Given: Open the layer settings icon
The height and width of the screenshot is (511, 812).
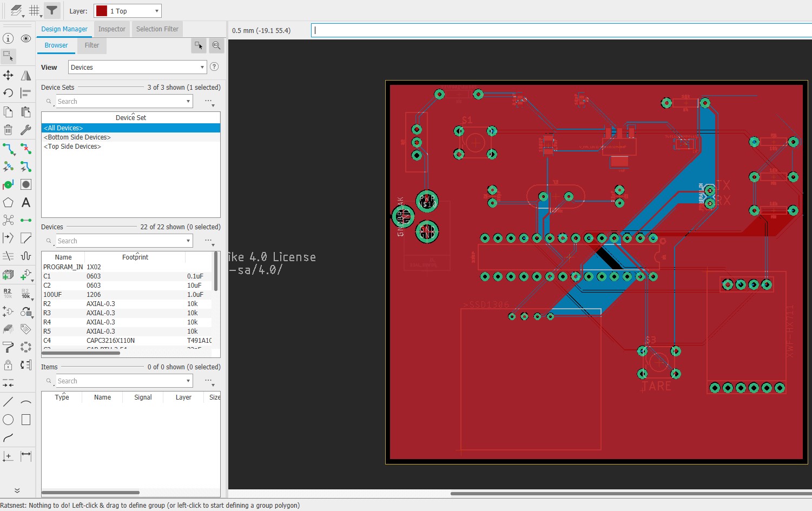Looking at the screenshot, I should point(17,10).
